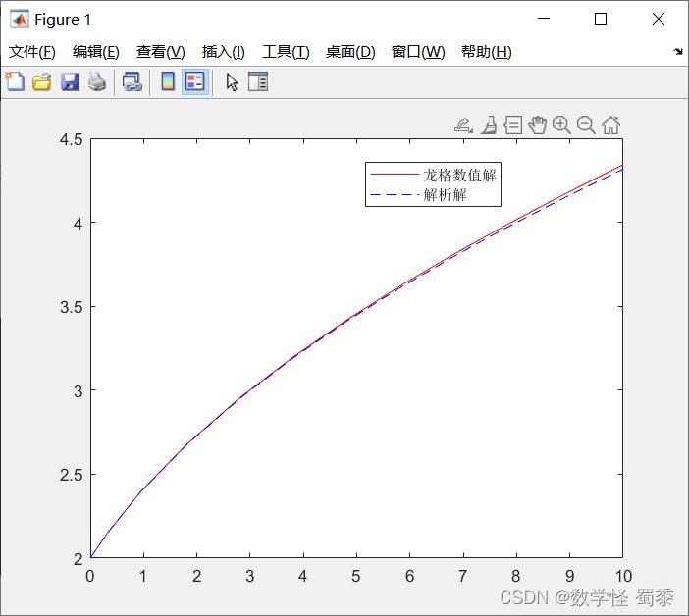Enable the Data Tips tool
This screenshot has height=616, width=689.
tap(513, 126)
